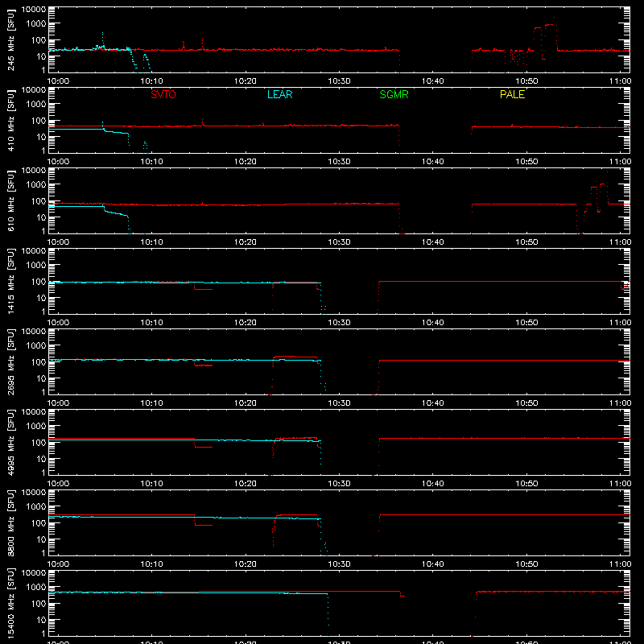644x644 pixels.
Task: Click the yellow PALE legend label
Action: click(512, 94)
